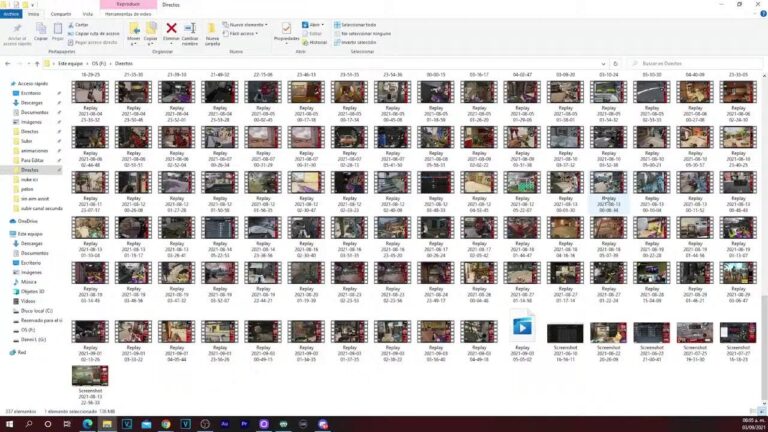Screen dimensions: 768x432
Task: Click Este equipo in address breadcrumb
Action: [x=71, y=64]
